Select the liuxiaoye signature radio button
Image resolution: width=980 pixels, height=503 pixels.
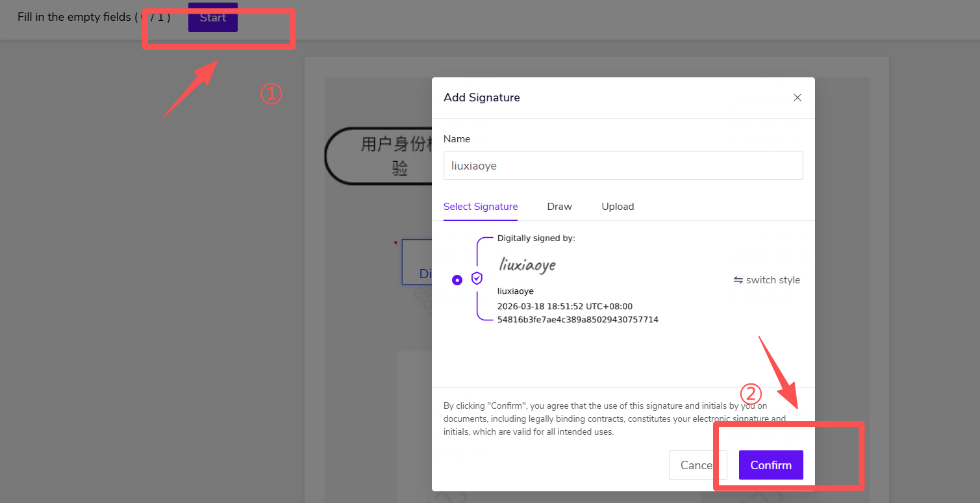pos(457,279)
